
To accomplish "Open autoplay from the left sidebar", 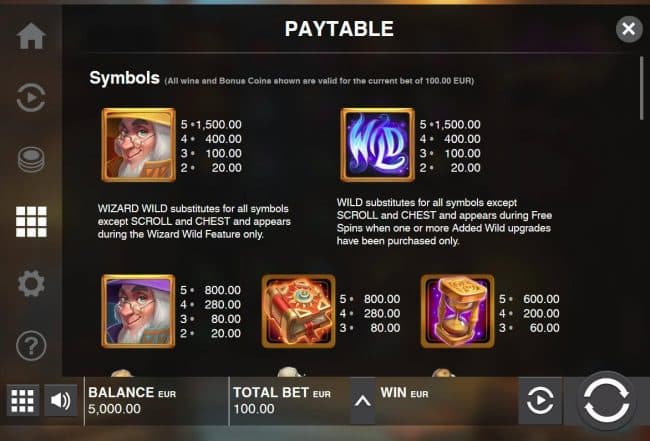I will coord(31,98).
